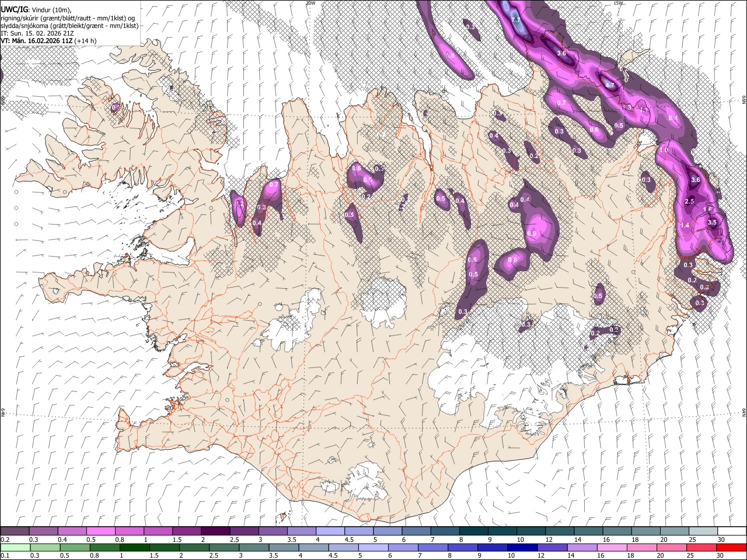Pick top legend swatch between 20 and 25

[x=674, y=531]
